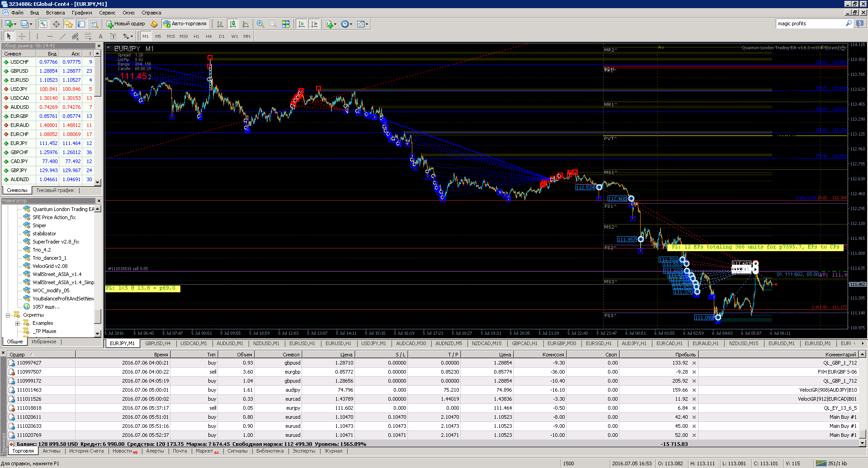Enable chart shift icon
Viewport: 868px width, 468px height.
(314, 24)
